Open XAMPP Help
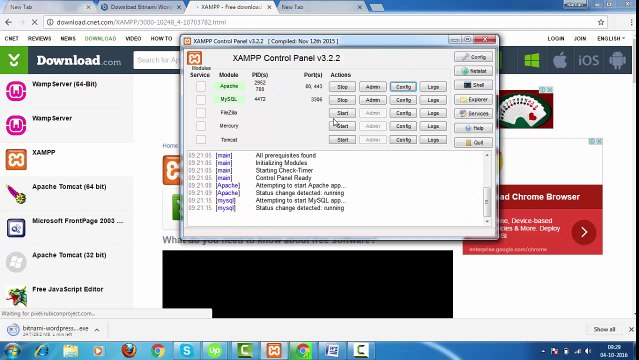 click(x=473, y=128)
